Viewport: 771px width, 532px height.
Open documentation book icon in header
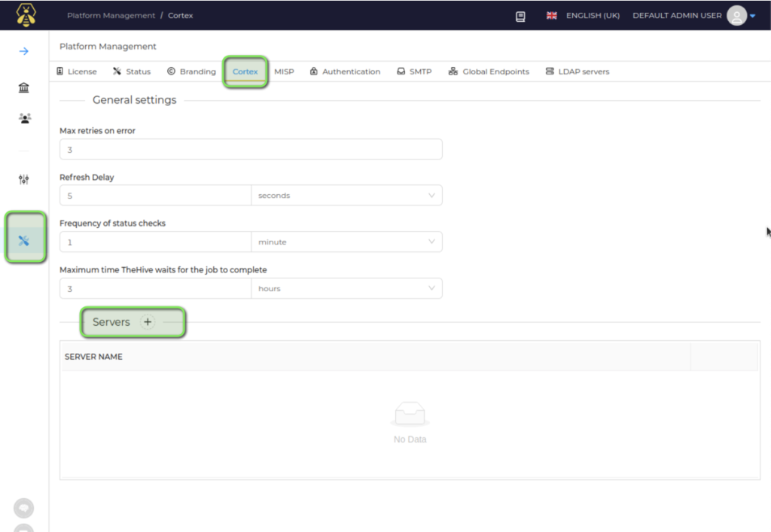520,17
